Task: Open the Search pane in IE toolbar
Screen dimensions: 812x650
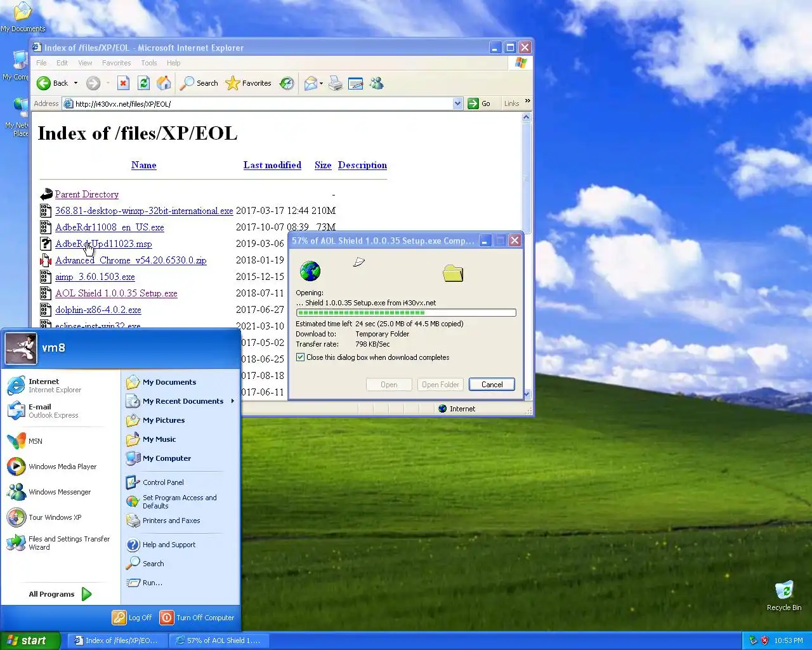Action: click(199, 83)
